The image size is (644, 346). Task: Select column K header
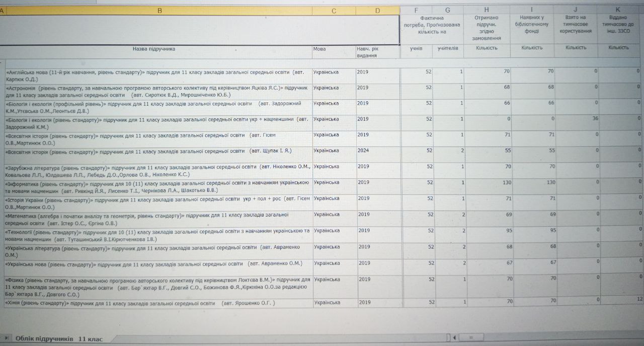click(618, 10)
